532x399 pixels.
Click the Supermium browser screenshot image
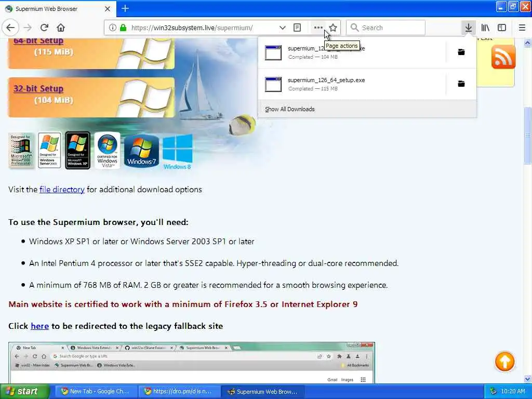click(192, 363)
